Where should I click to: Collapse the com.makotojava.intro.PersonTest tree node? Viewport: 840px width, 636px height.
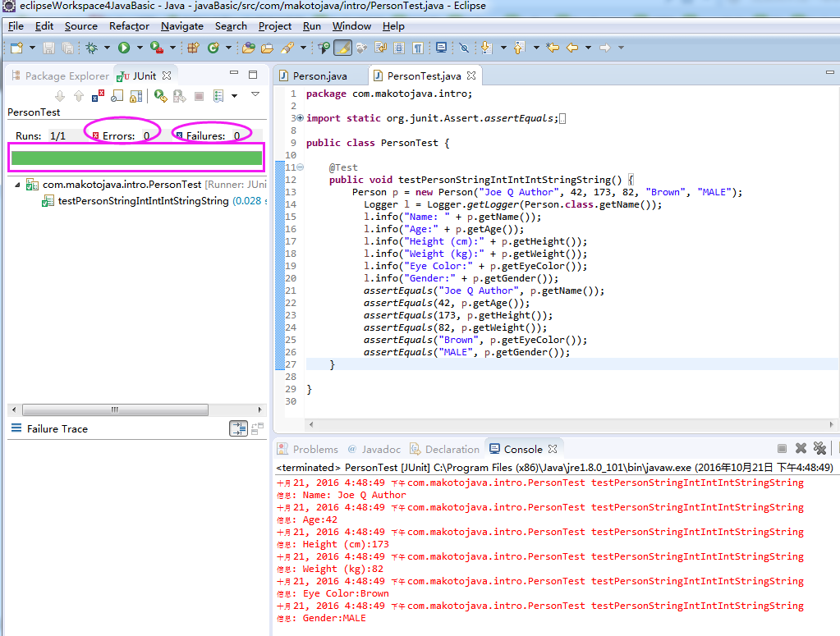[17, 185]
